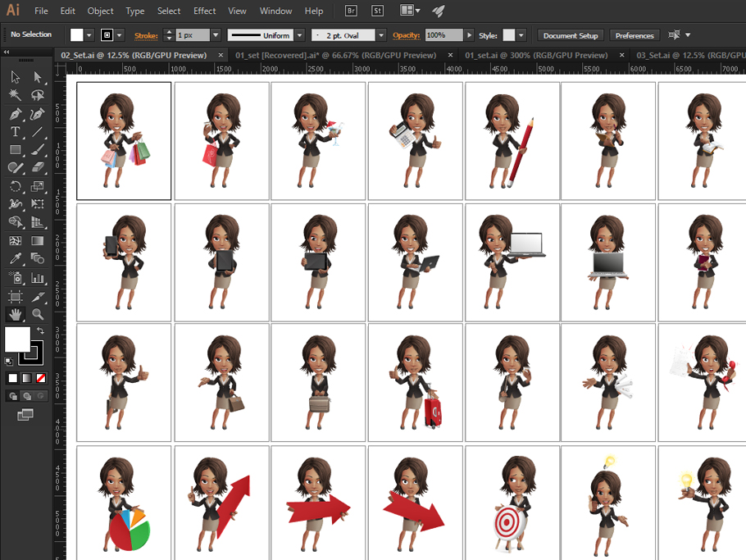The height and width of the screenshot is (560, 746).
Task: Activate the Gradient tool
Action: (39, 240)
